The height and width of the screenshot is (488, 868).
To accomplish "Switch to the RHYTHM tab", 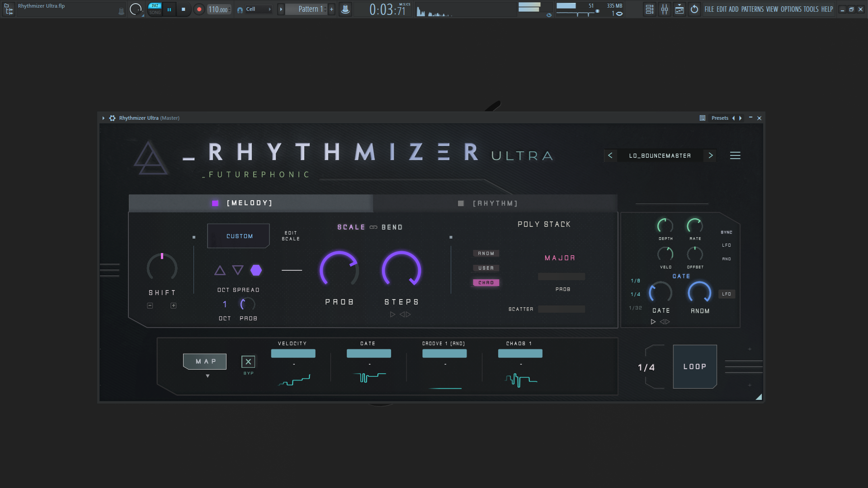I will click(x=495, y=203).
